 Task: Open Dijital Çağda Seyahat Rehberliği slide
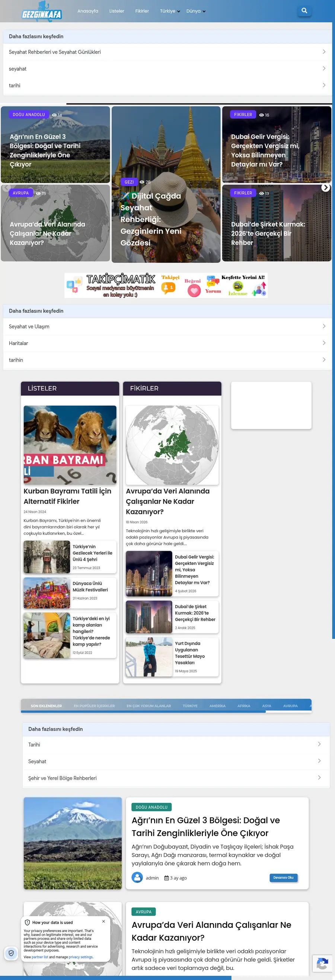click(x=151, y=219)
